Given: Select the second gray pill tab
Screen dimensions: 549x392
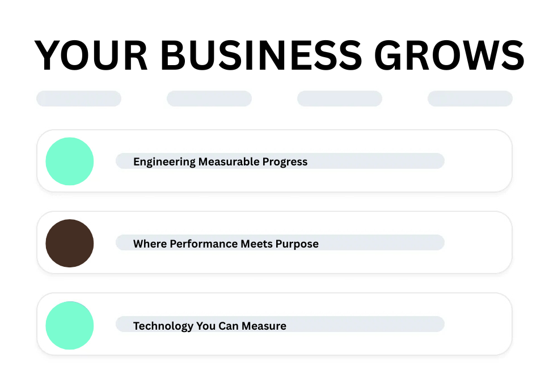Looking at the screenshot, I should click(209, 99).
